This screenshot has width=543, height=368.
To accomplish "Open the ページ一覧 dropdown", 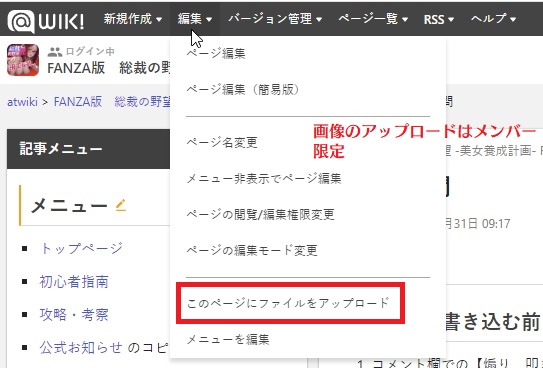I will (x=373, y=19).
